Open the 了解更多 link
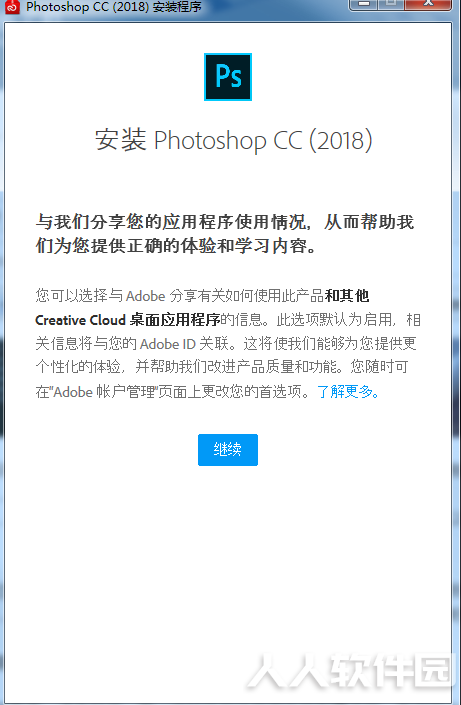Viewport: 461px width, 705px height. 349,392
